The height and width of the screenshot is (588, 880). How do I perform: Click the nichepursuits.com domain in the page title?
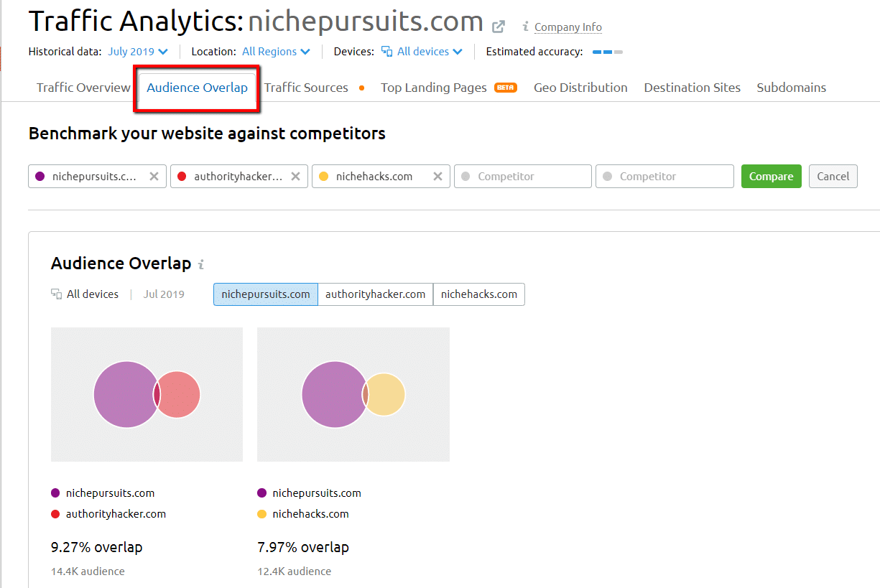tap(366, 22)
